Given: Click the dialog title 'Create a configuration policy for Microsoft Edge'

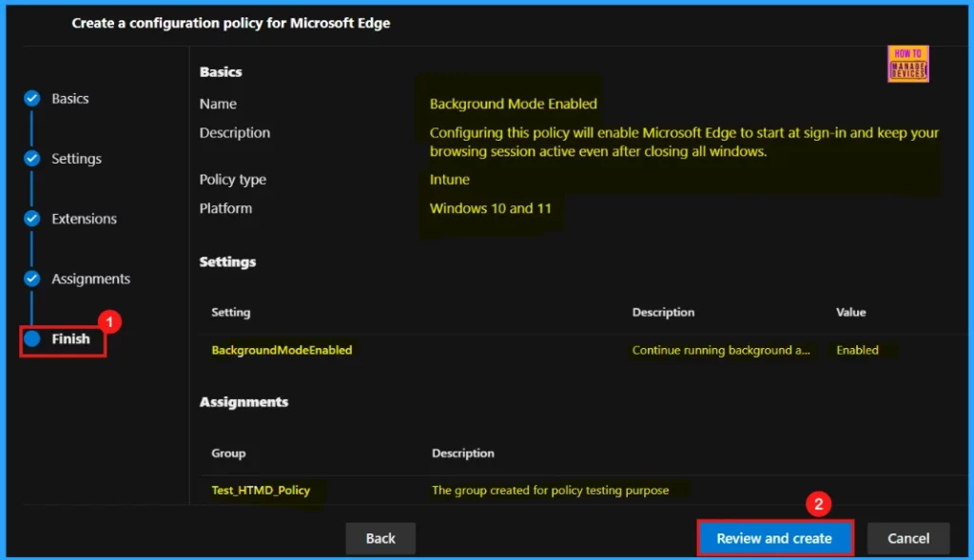Looking at the screenshot, I should (230, 23).
